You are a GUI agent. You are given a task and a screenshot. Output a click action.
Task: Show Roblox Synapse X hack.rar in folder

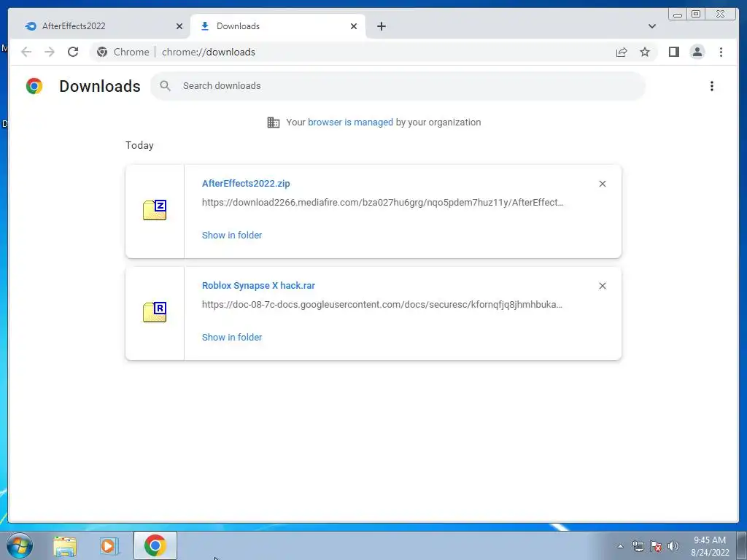[232, 337]
